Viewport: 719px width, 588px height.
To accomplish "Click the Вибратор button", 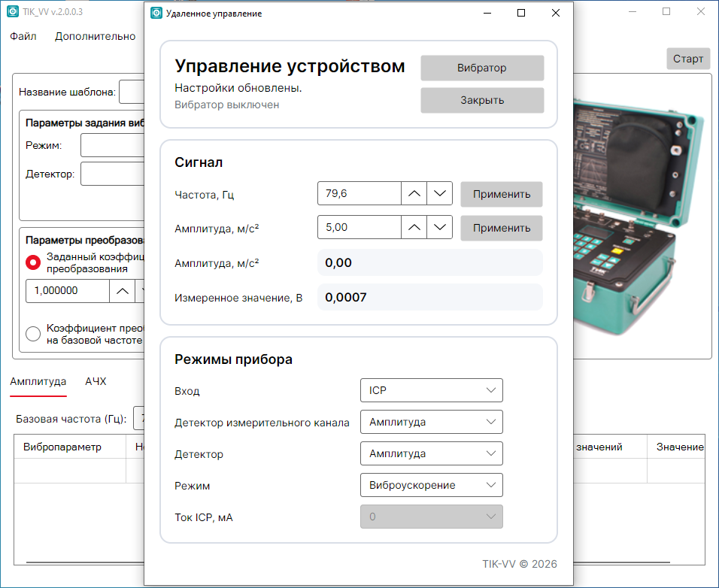I will tap(482, 68).
